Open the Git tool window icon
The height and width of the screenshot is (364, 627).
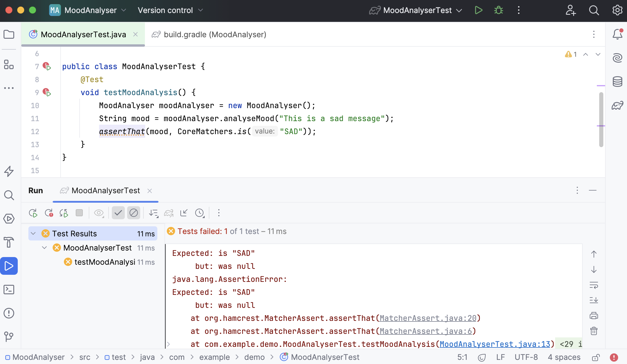[x=9, y=337]
